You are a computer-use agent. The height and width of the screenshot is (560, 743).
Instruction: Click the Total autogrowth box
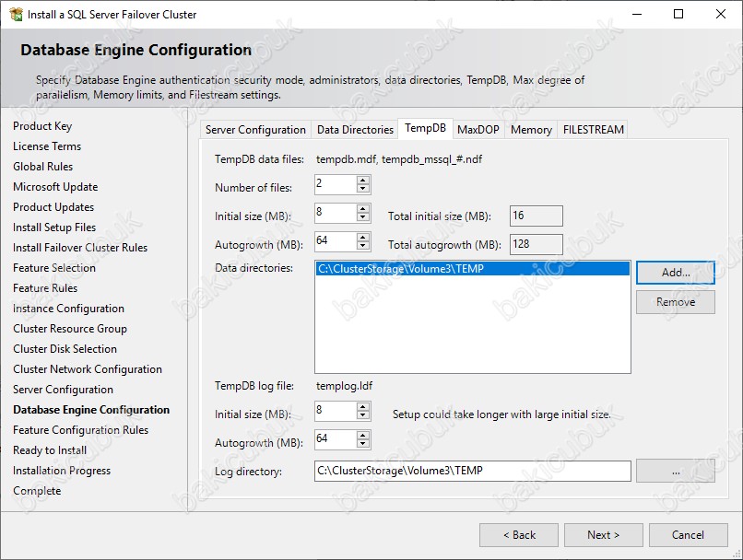(537, 244)
